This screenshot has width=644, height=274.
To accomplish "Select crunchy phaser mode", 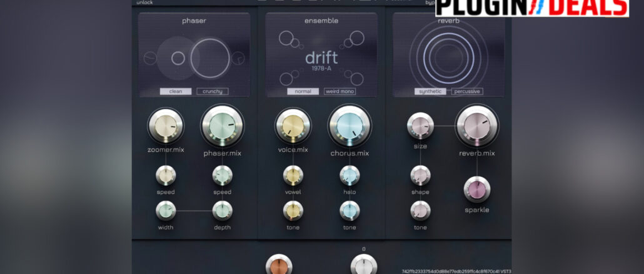I will [213, 91].
